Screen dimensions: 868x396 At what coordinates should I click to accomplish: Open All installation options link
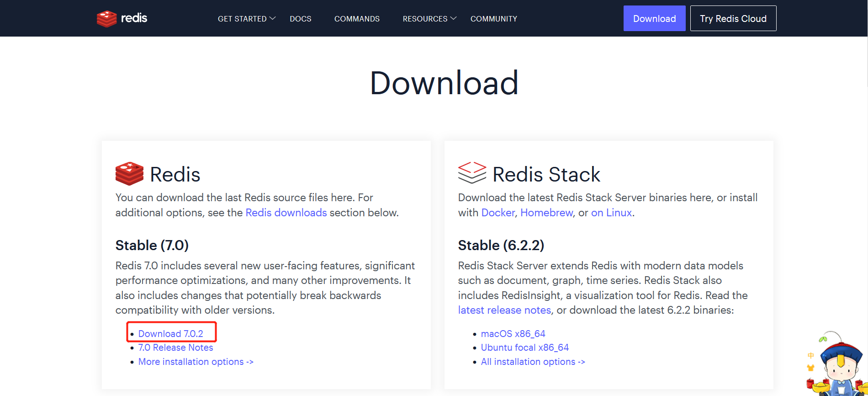pos(533,362)
